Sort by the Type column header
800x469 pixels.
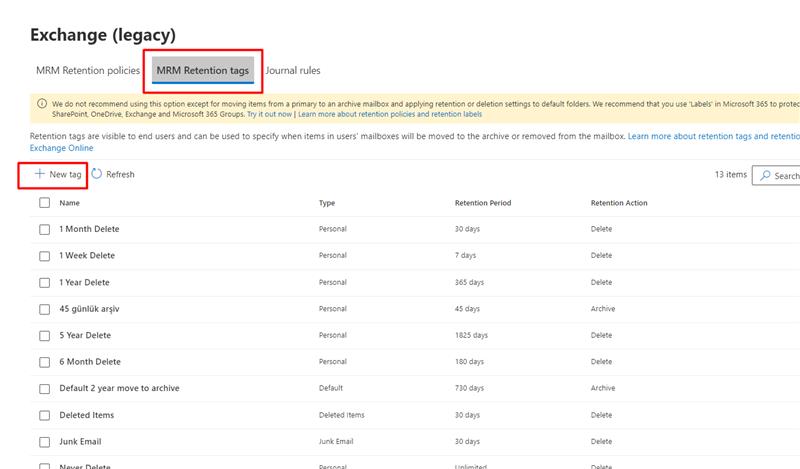pos(327,203)
